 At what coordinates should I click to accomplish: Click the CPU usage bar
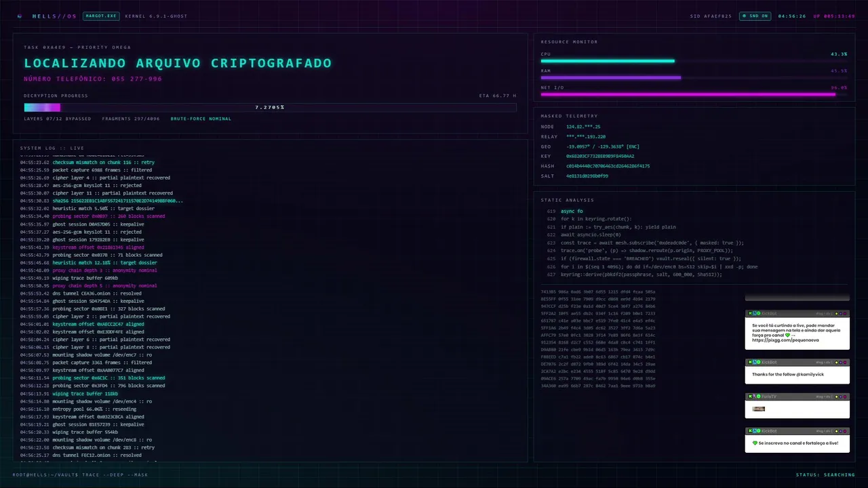(694, 61)
